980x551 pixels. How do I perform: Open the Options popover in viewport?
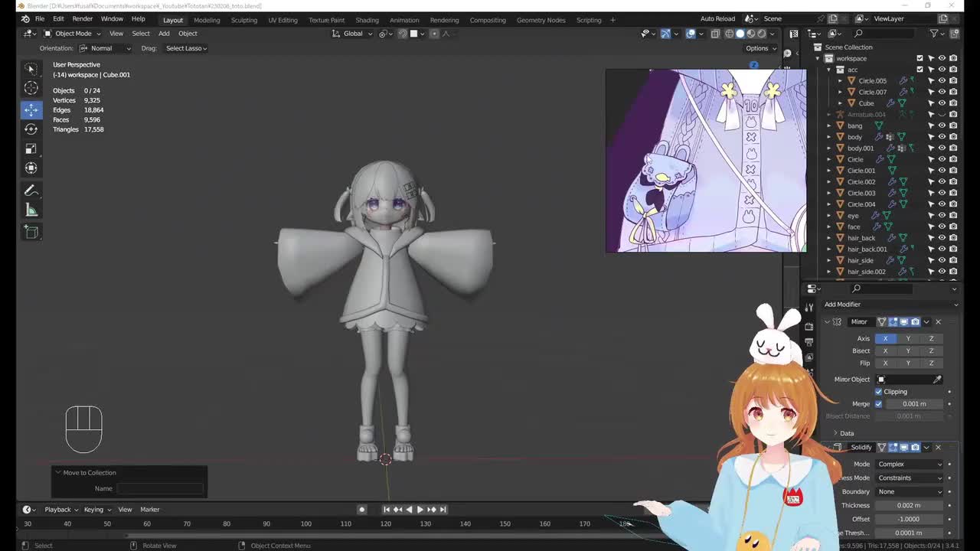760,48
